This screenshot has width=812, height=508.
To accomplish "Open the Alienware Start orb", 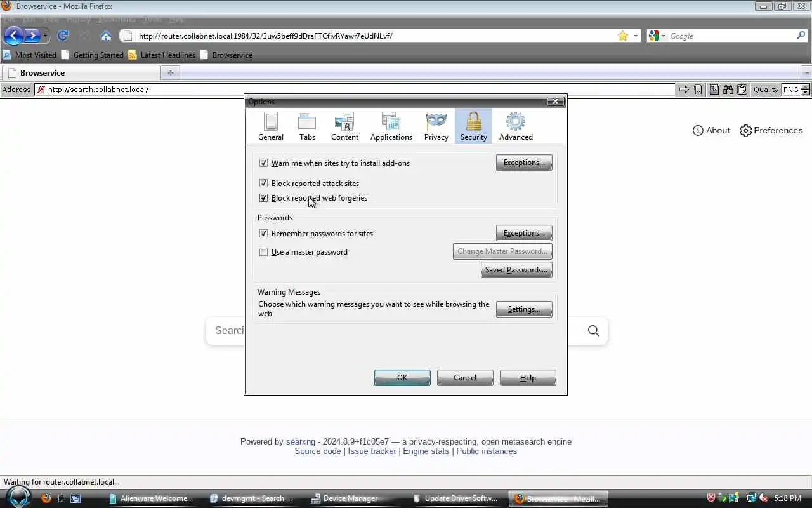I will [18, 497].
